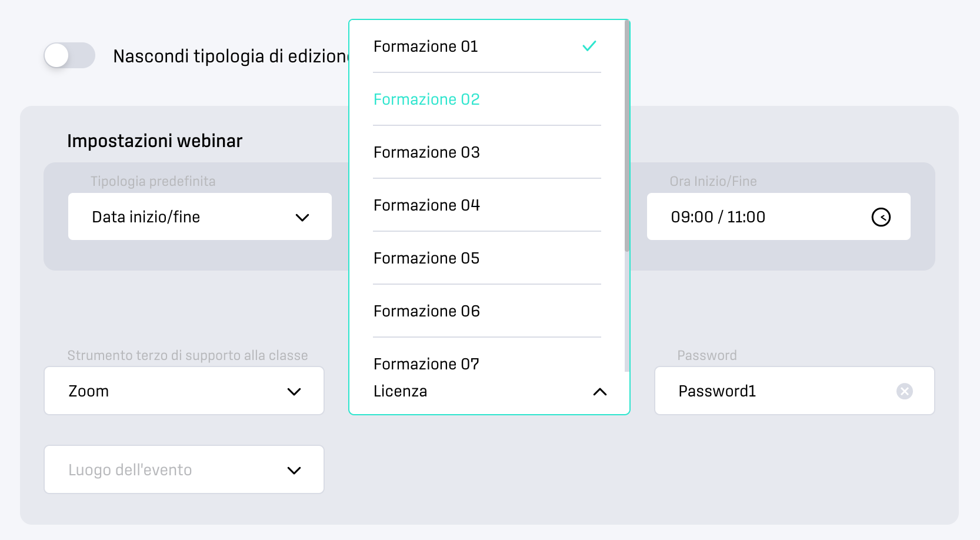Clear the Password field with the X icon

(904, 391)
